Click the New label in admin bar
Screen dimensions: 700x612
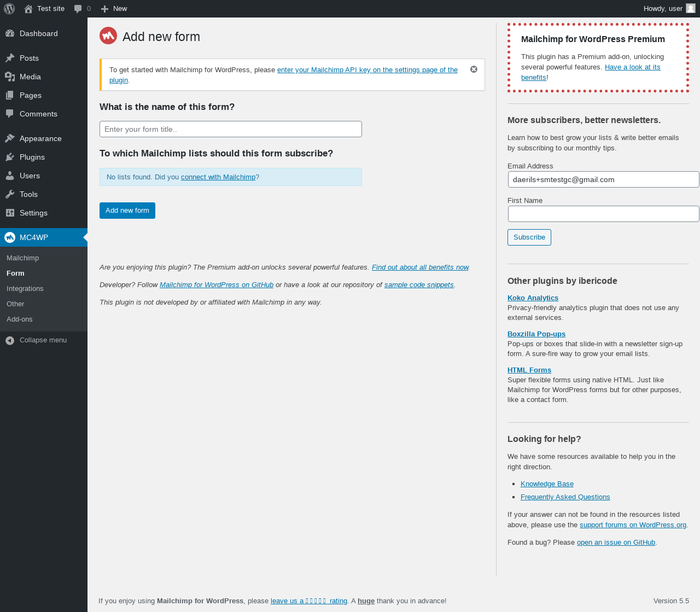click(x=120, y=9)
